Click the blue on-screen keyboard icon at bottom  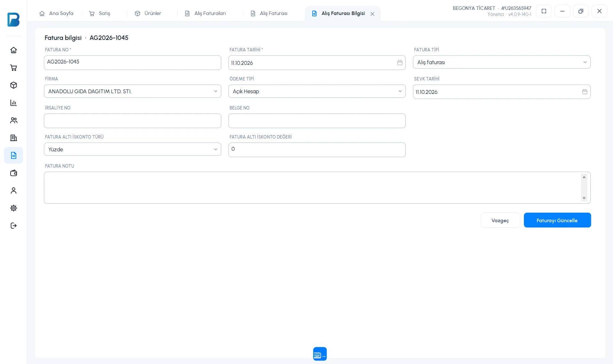(320, 354)
